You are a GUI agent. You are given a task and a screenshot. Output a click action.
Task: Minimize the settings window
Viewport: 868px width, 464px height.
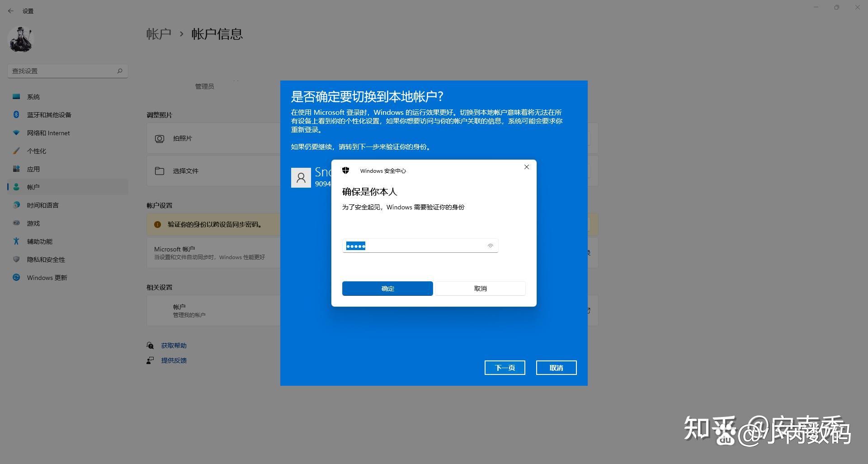[816, 7]
